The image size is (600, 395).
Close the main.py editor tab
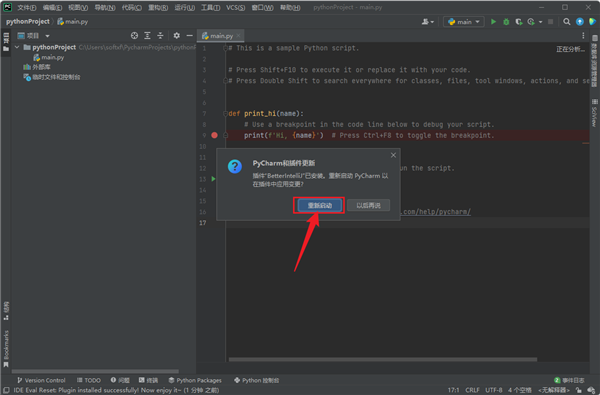pyautogui.click(x=238, y=36)
